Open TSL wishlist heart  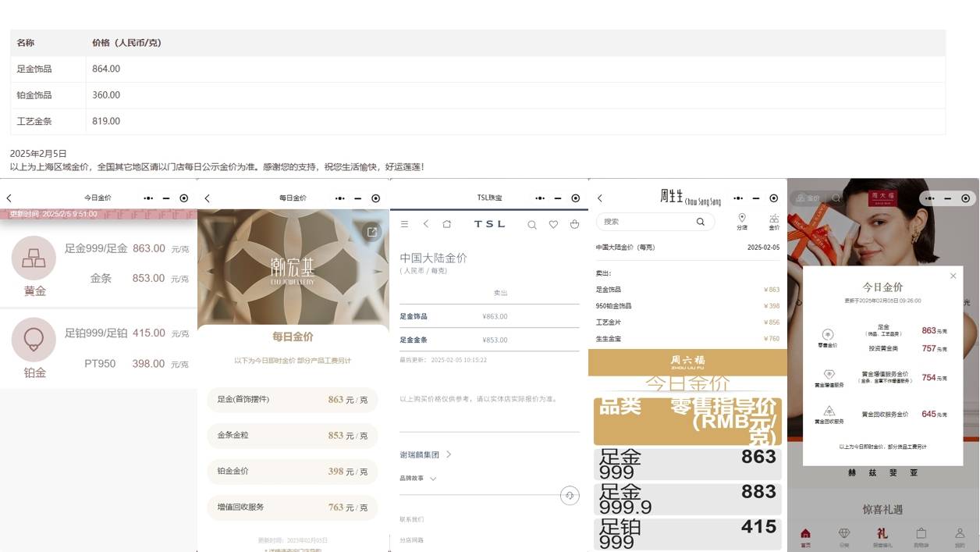[x=553, y=224]
